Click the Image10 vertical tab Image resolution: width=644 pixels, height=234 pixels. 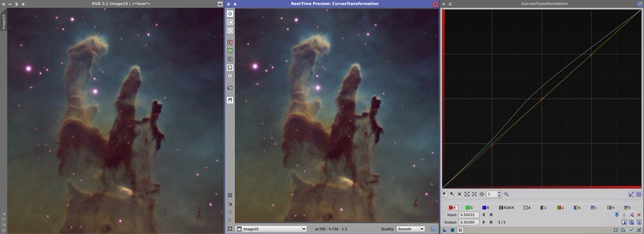pos(3,22)
